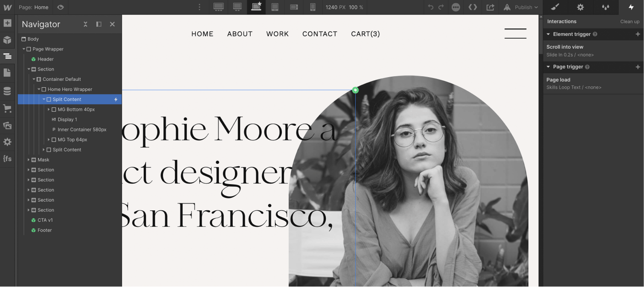Open the CMS Collections panel

click(7, 90)
